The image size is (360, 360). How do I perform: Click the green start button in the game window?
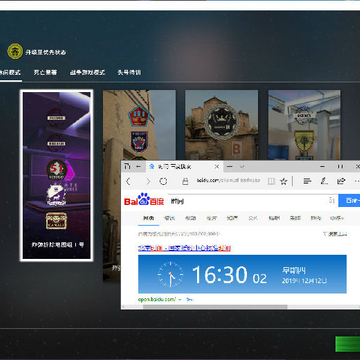[347, 344]
